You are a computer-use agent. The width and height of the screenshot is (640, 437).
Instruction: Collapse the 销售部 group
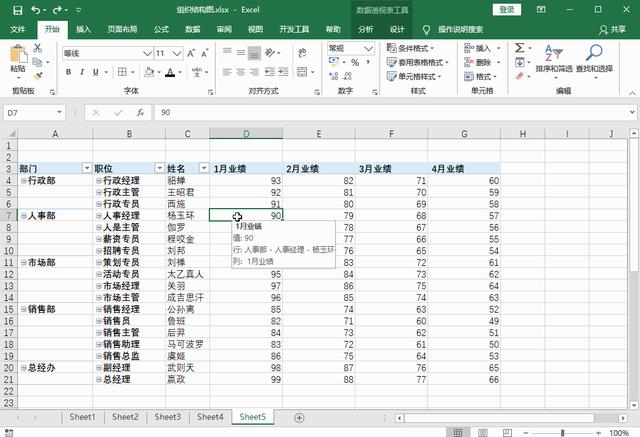[x=24, y=309]
